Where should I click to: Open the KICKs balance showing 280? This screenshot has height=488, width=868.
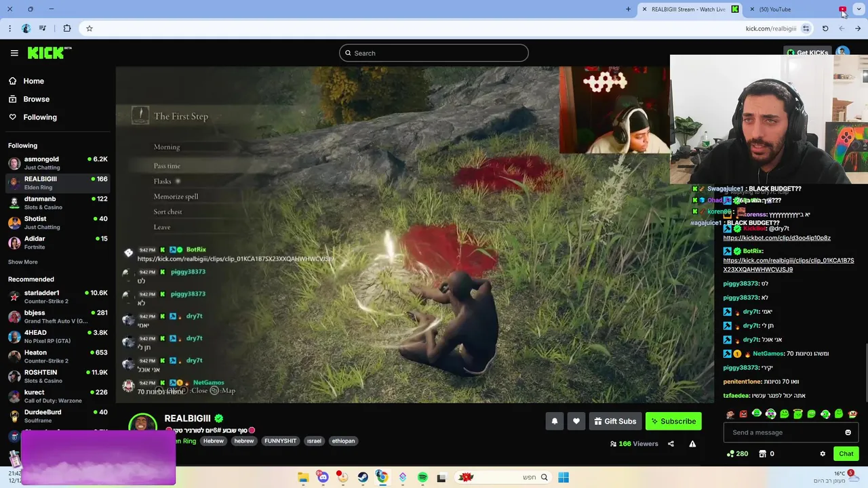(737, 453)
